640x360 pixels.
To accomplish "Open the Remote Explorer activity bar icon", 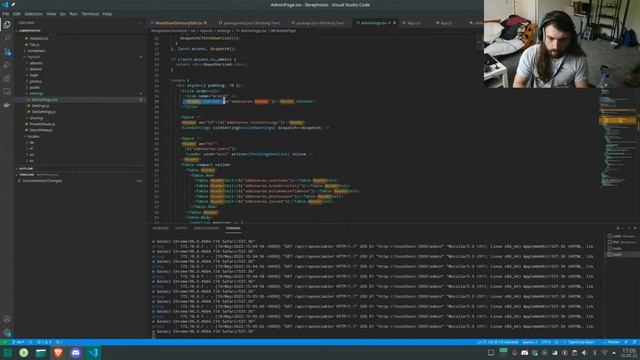I will tap(7, 91).
